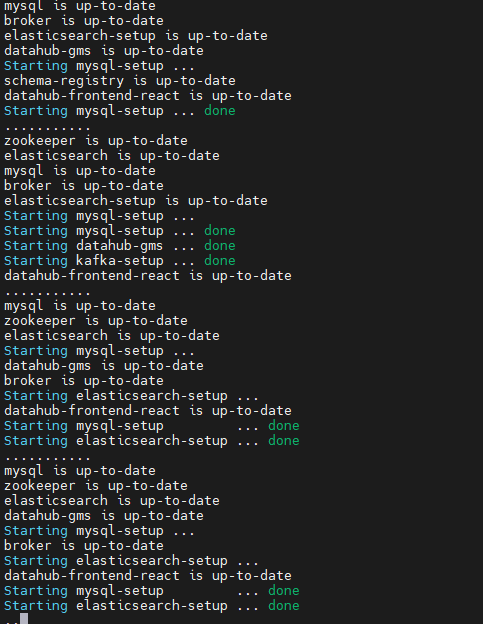The height and width of the screenshot is (624, 483).
Task: Click the cyan Starting word before datahub-gms
Action: [36, 246]
